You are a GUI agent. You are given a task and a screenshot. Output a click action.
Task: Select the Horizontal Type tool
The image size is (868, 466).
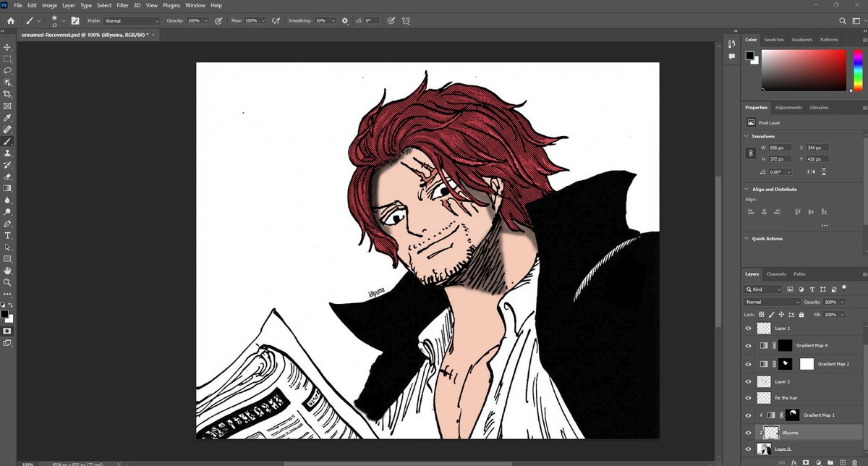(x=7, y=236)
